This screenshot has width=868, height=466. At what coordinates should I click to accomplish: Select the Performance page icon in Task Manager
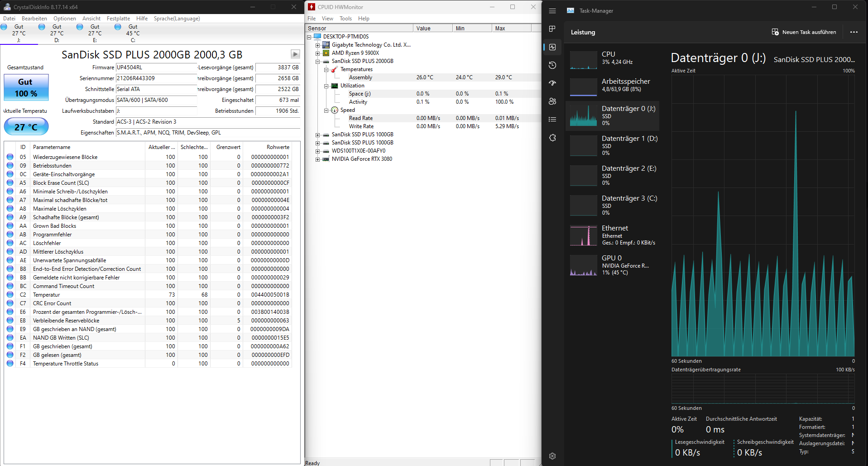552,47
